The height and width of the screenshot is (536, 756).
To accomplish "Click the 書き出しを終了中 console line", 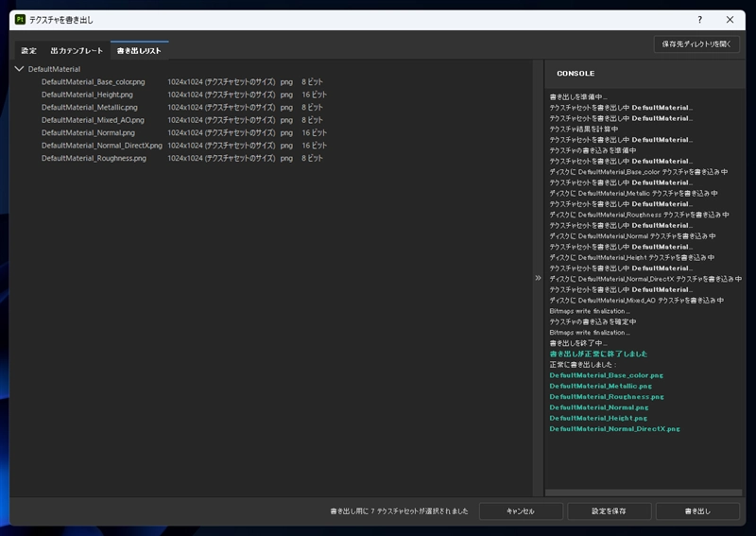I will coord(578,343).
